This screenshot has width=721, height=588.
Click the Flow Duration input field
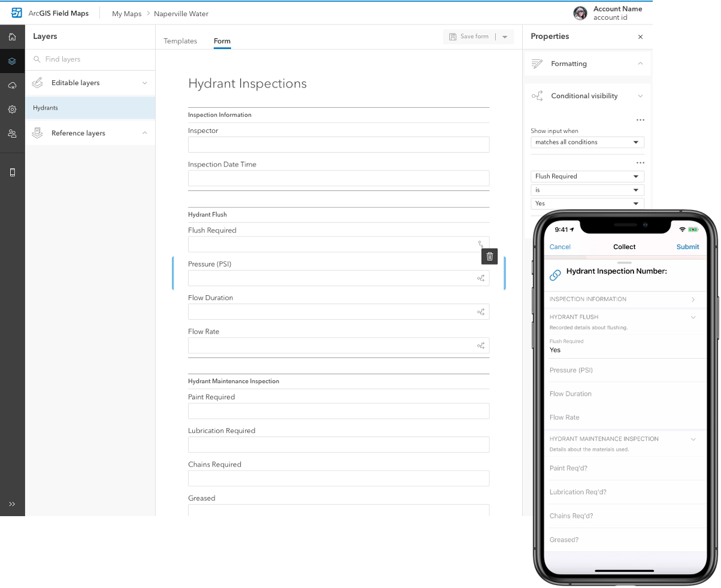tap(338, 311)
